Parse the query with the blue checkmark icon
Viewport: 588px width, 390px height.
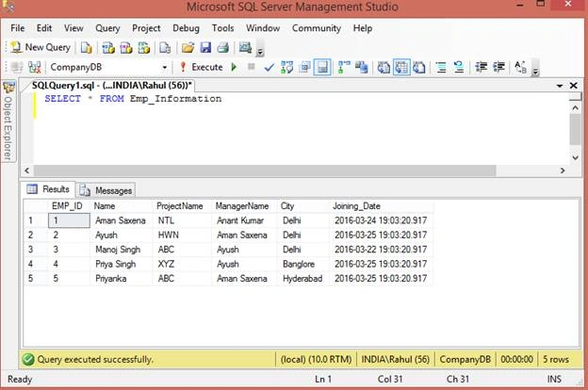269,68
